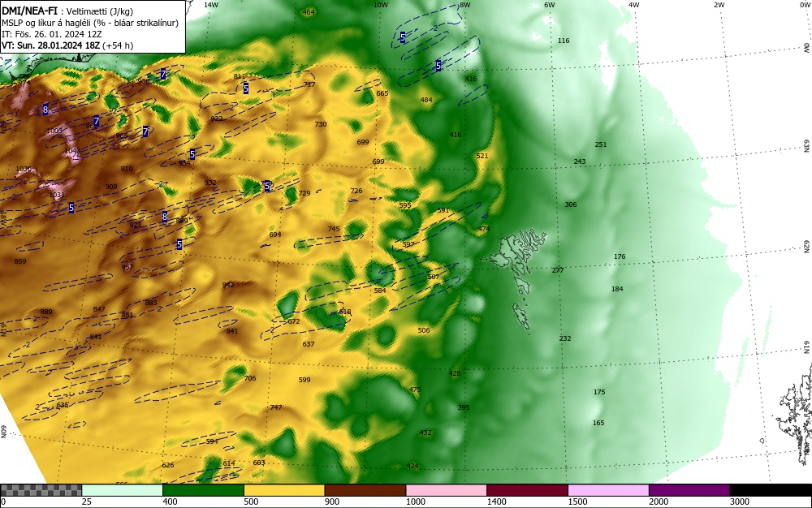The image size is (812, 508).
Task: Click the dark green 400–500 legend swatch
Action: click(203, 490)
